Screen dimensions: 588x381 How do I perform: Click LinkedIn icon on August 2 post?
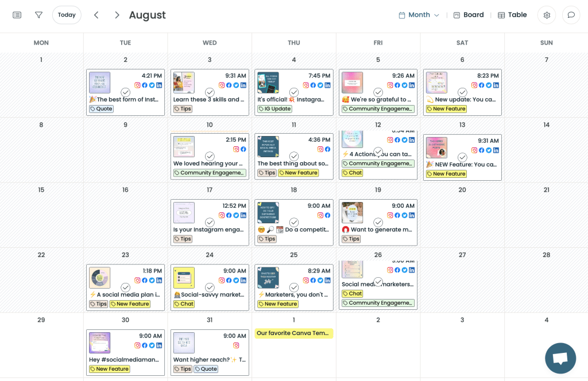(x=159, y=85)
